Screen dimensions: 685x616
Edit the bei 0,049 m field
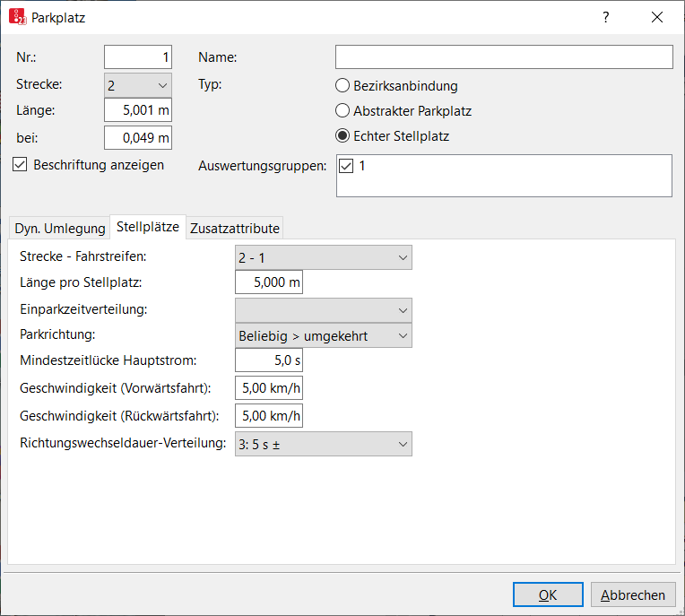[138, 137]
